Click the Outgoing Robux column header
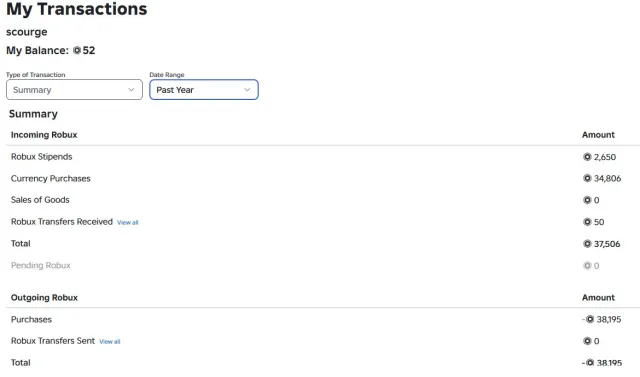This screenshot has width=640, height=377. click(x=44, y=297)
